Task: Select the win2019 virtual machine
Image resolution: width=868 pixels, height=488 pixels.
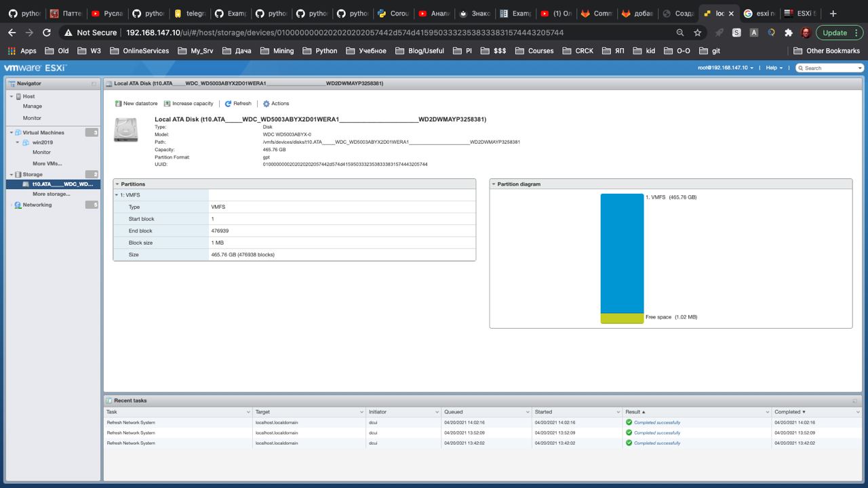Action: coord(42,142)
